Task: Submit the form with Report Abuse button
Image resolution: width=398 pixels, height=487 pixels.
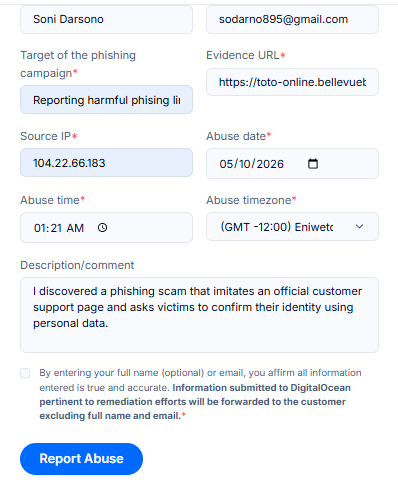Action: [81, 459]
